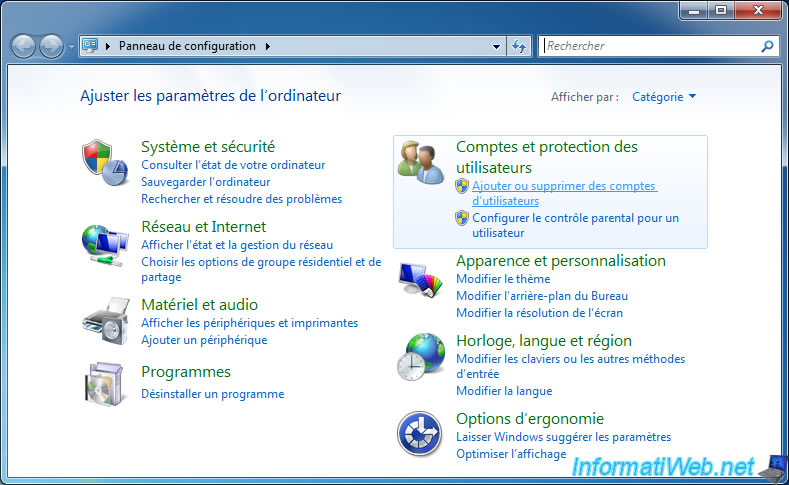Open the Matériel et audio printer icon

(x=106, y=321)
